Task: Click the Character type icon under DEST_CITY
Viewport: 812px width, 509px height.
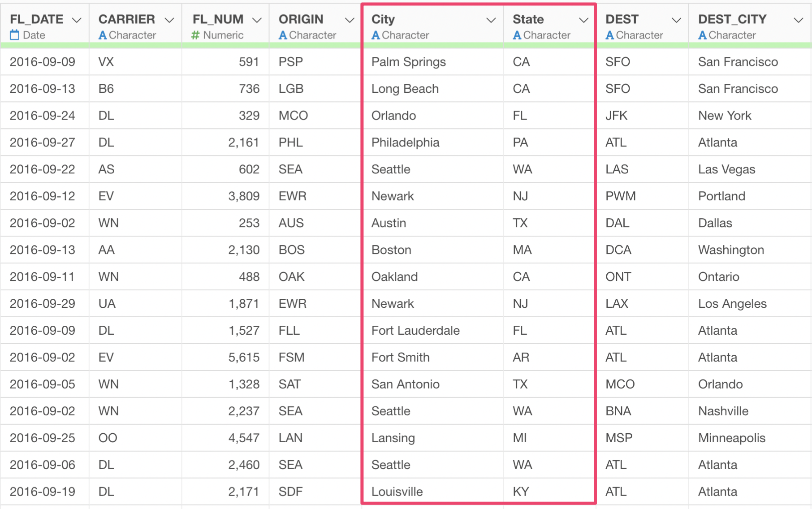Action: pos(703,35)
